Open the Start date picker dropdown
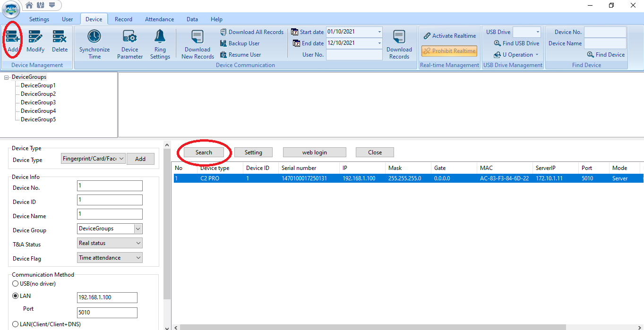This screenshot has width=644, height=330. click(379, 32)
